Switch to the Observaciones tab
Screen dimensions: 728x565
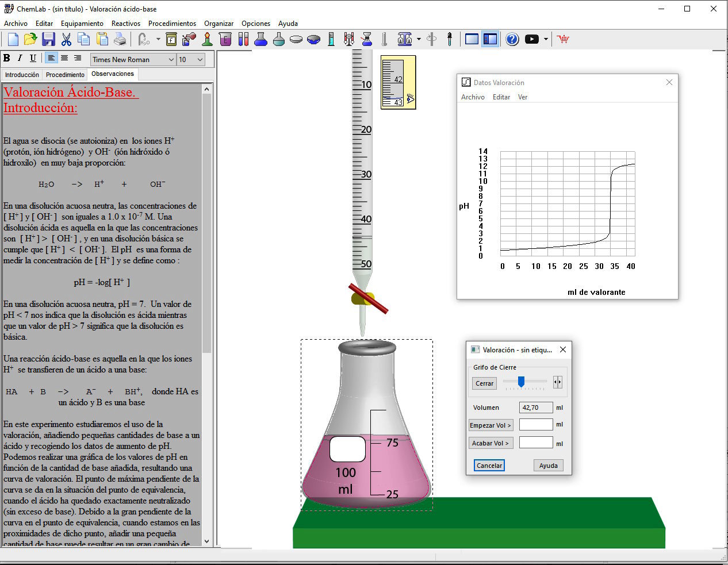click(x=113, y=74)
